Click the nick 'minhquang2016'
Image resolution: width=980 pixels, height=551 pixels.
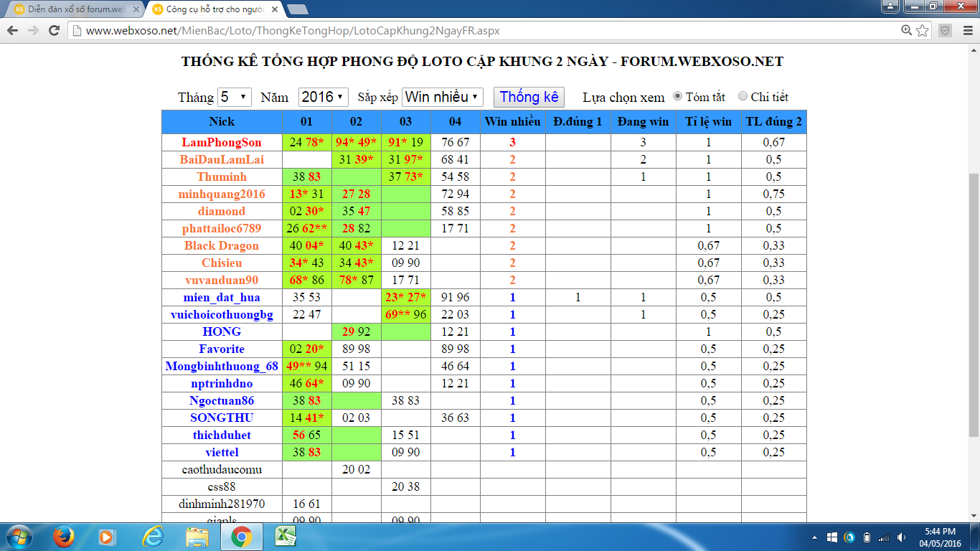coord(222,194)
